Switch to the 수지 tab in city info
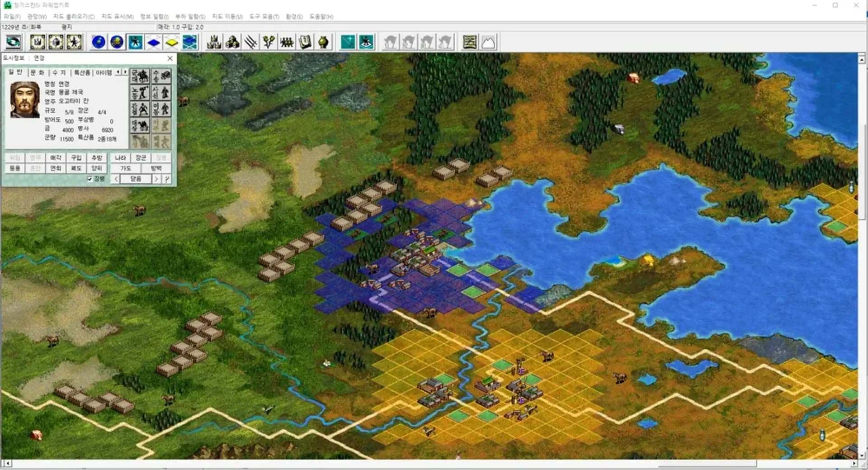 point(59,72)
